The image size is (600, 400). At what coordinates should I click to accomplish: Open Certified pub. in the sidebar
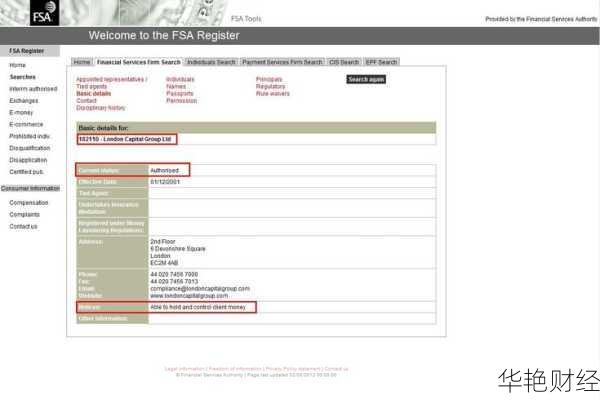coord(26,172)
